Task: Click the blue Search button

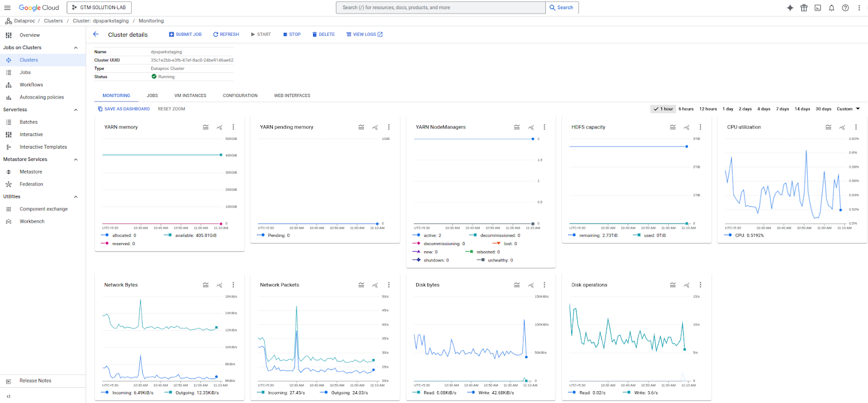Action: pyautogui.click(x=561, y=8)
